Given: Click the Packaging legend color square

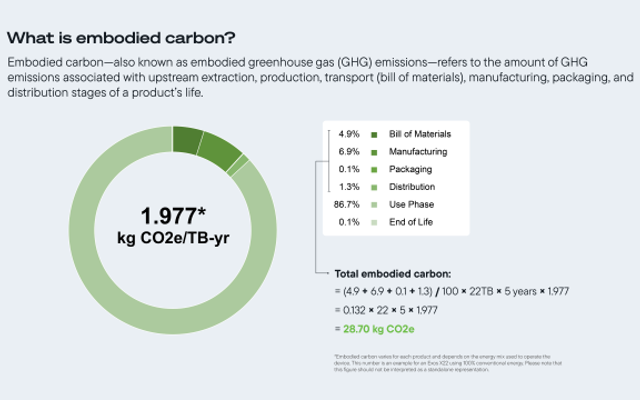Looking at the screenshot, I should tap(373, 170).
